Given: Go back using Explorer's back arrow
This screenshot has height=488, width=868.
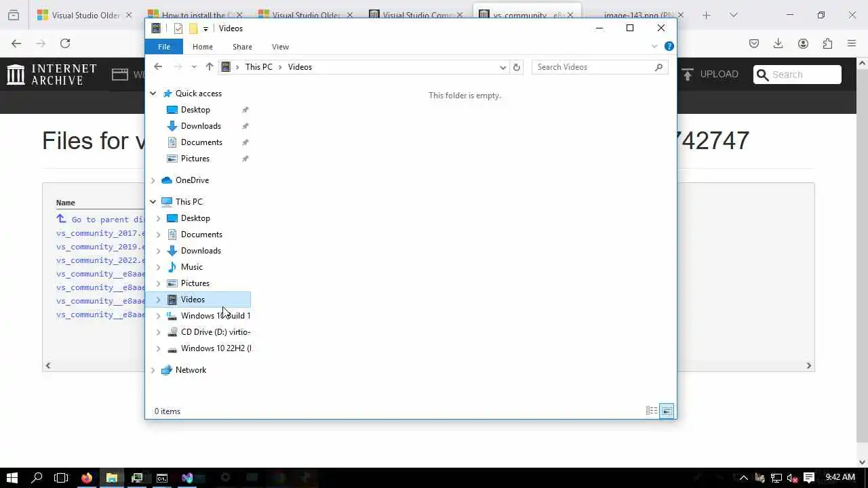Looking at the screenshot, I should tap(158, 66).
